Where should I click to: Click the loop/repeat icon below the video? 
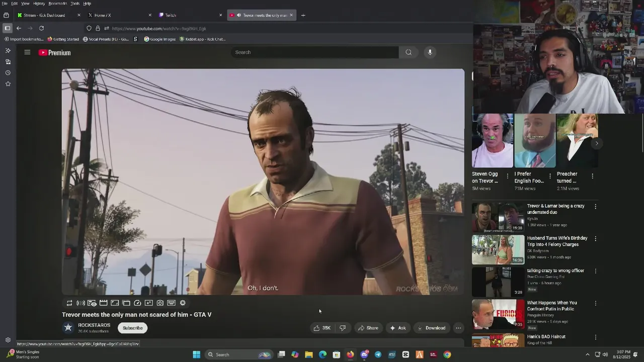coord(69,303)
